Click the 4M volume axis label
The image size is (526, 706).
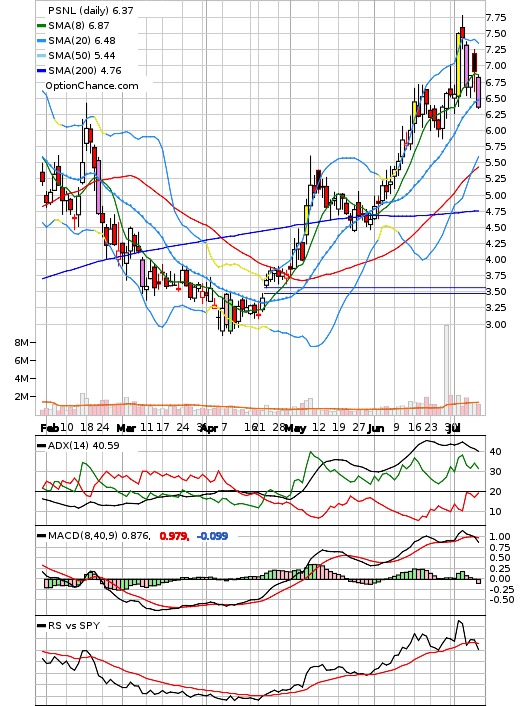[x=21, y=379]
